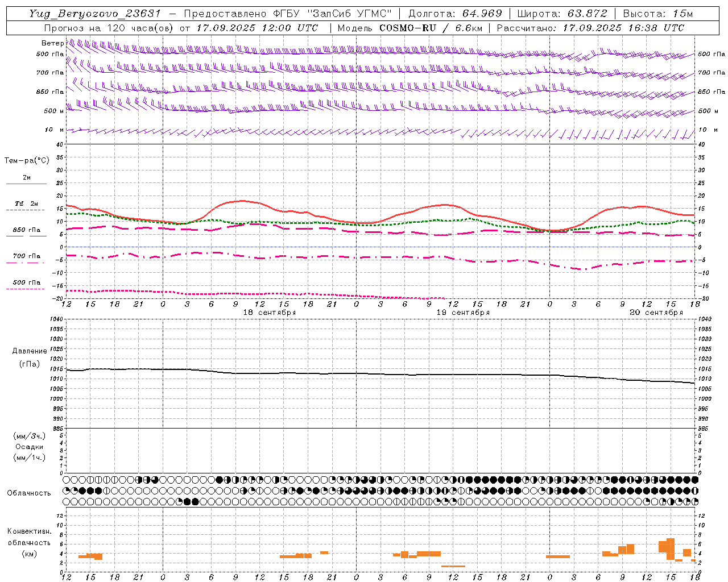Select the longitude value 64.969
Screen dimensions: 728x582
click(482, 14)
